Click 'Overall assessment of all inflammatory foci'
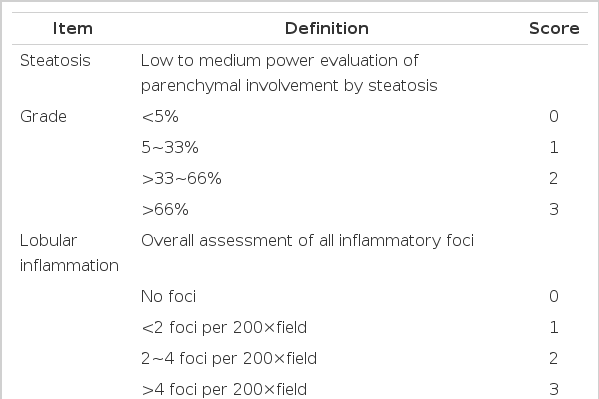The height and width of the screenshot is (399, 599). tap(307, 240)
